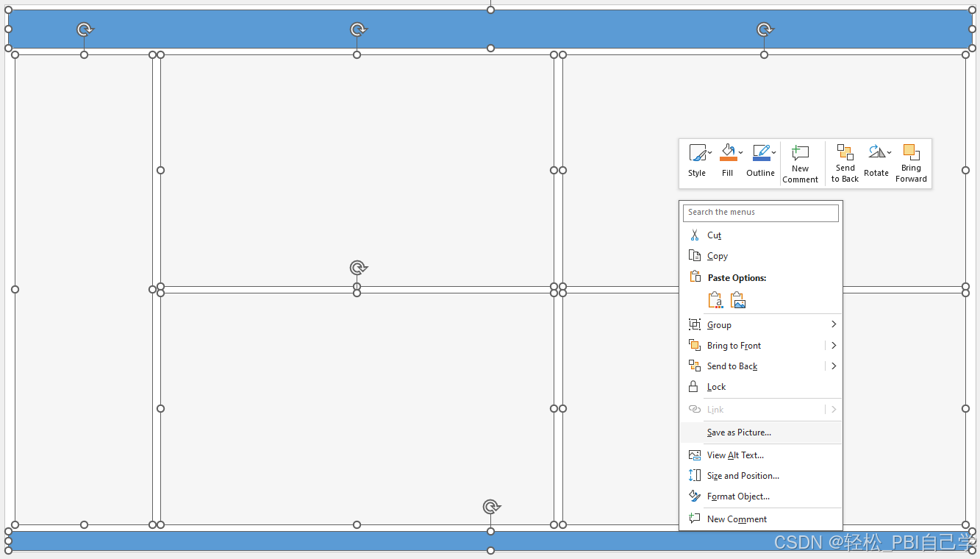Click Save as Picture... menu entry

click(x=760, y=432)
